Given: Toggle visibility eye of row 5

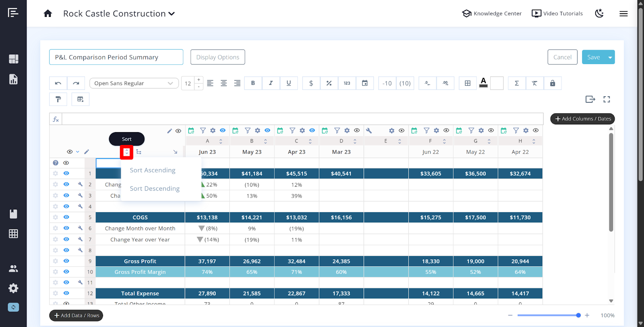Looking at the screenshot, I should 66,217.
